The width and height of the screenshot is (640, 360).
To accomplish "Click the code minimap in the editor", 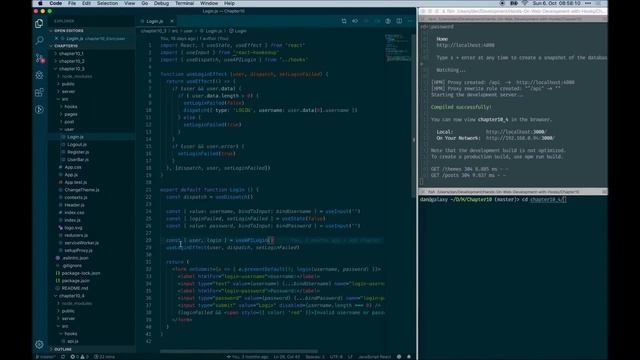I will pos(398,48).
